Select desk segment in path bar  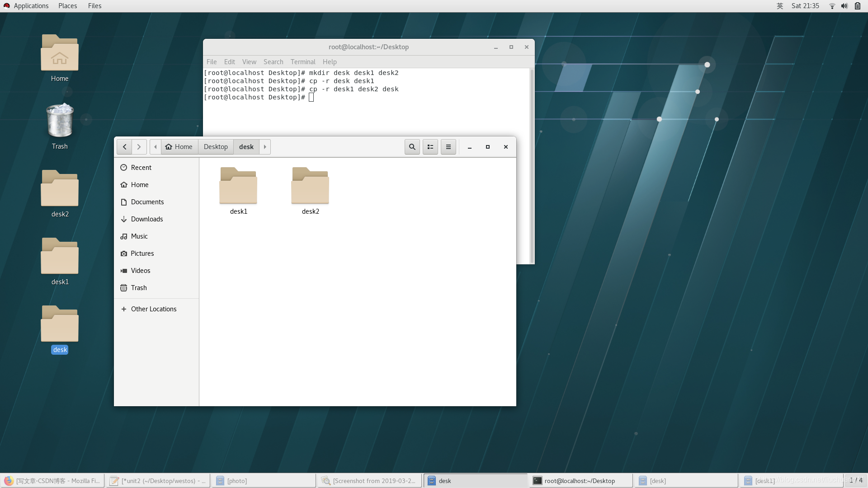(x=246, y=147)
